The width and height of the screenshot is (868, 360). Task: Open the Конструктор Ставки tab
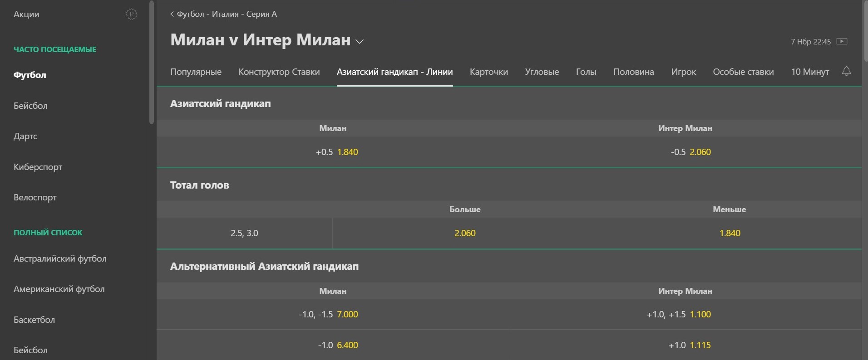pos(279,72)
